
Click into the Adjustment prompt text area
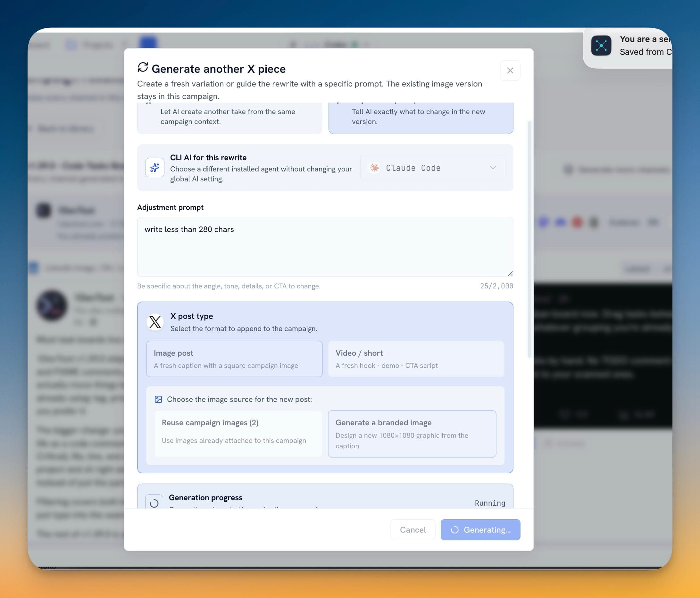point(325,247)
